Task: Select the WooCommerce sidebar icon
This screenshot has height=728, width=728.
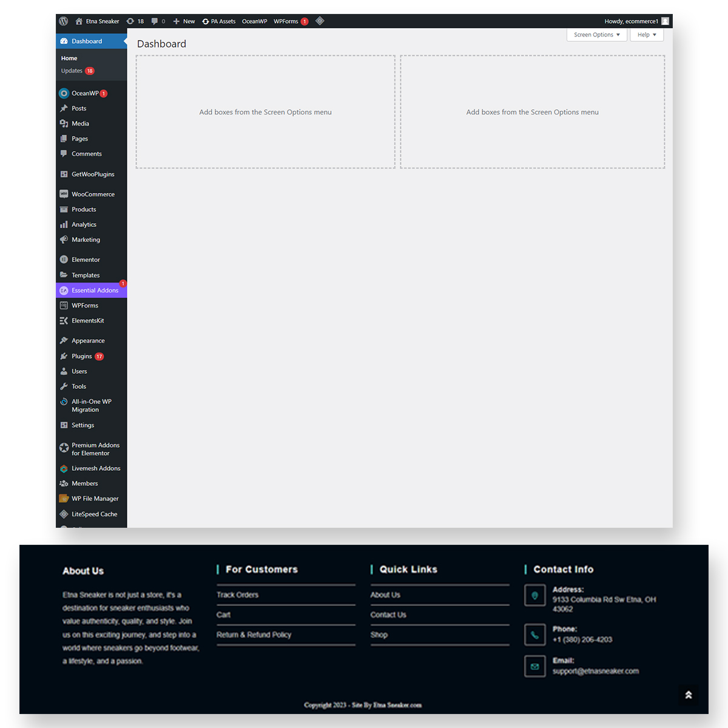Action: [64, 194]
